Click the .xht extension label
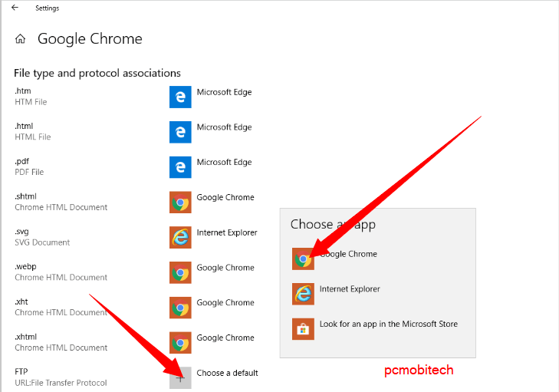The width and height of the screenshot is (559, 392). (x=21, y=301)
